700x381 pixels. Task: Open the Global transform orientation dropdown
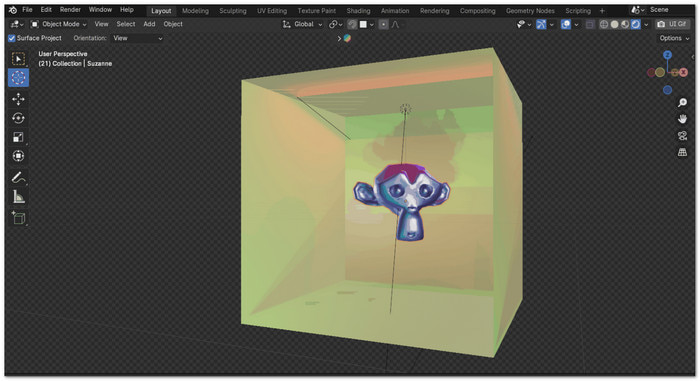pyautogui.click(x=302, y=24)
